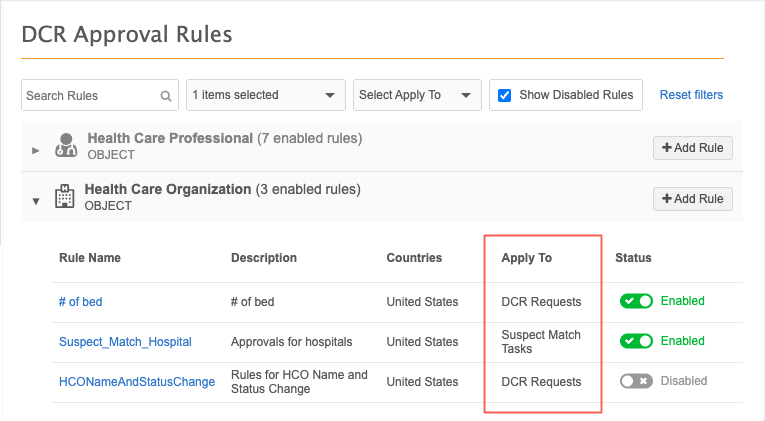Click the Reset filters link

click(691, 95)
